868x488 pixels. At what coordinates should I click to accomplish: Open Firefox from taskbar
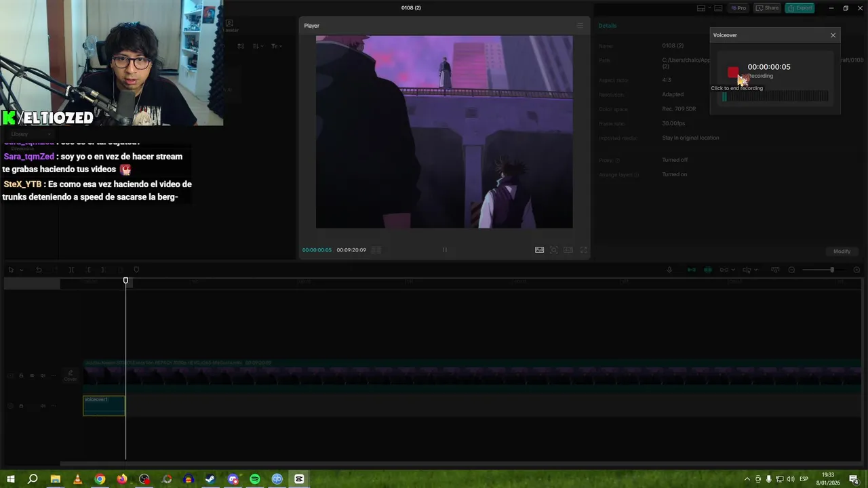pos(122,479)
